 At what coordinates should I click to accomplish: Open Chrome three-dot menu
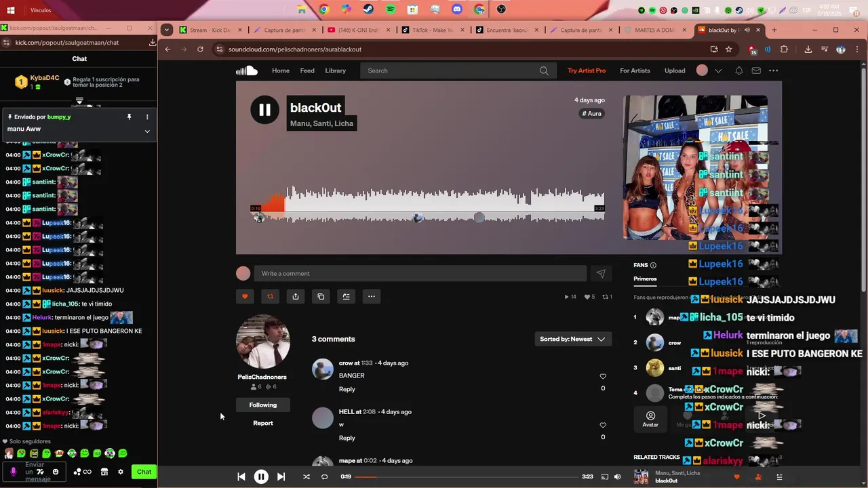857,49
